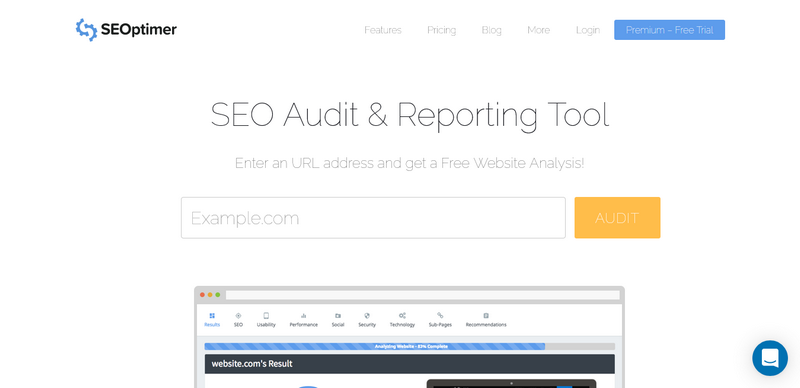
Task: Select the Social icon in the preview
Action: pyautogui.click(x=338, y=316)
